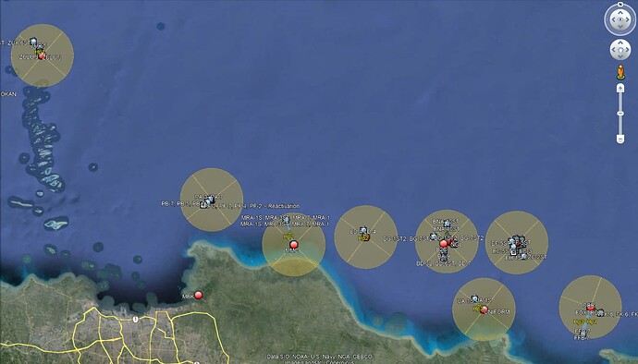Zoom in with the plus button
Viewport: 638px width, 364px height.
point(620,88)
